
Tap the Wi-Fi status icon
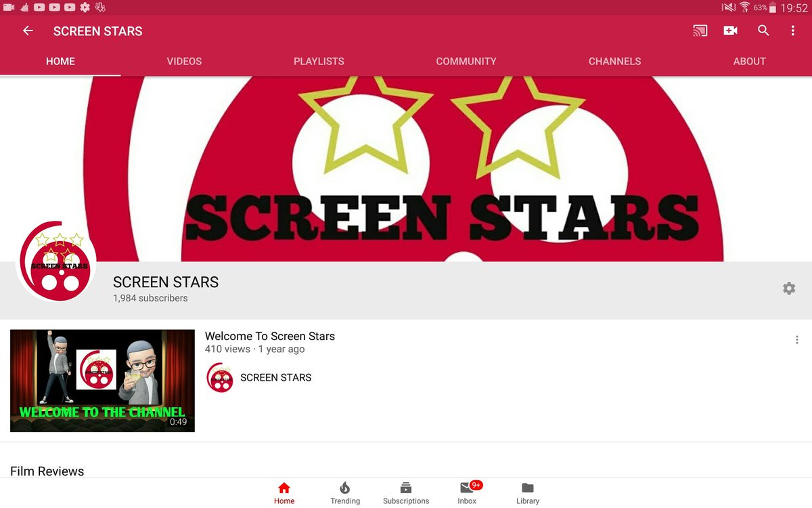(745, 7)
